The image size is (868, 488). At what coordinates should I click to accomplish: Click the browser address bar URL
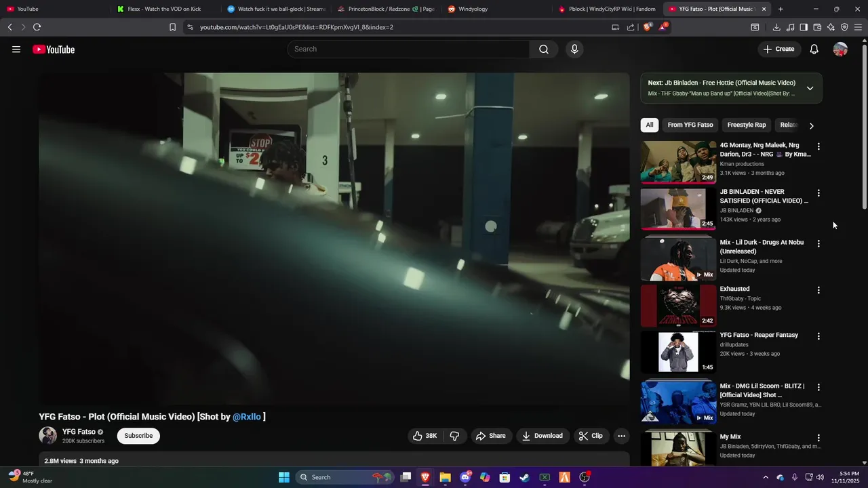coord(296,27)
